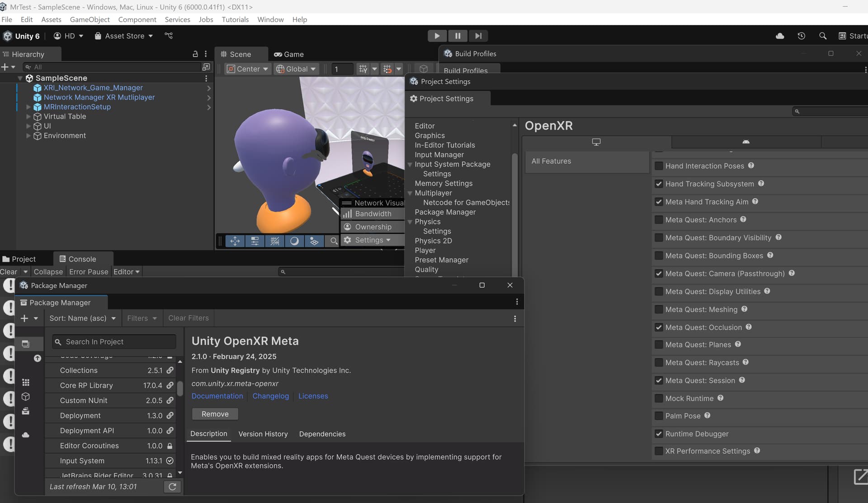The width and height of the screenshot is (868, 503).
Task: Click the Unity Cloud icon in the toolbar
Action: (x=780, y=36)
